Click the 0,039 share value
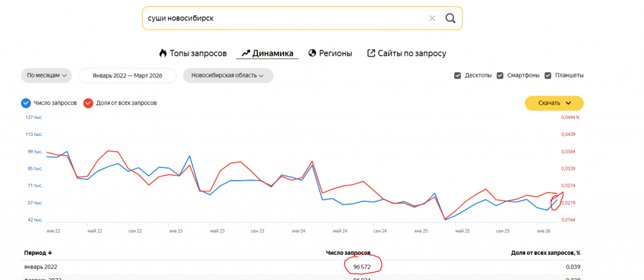This screenshot has width=644, height=280. [x=574, y=267]
